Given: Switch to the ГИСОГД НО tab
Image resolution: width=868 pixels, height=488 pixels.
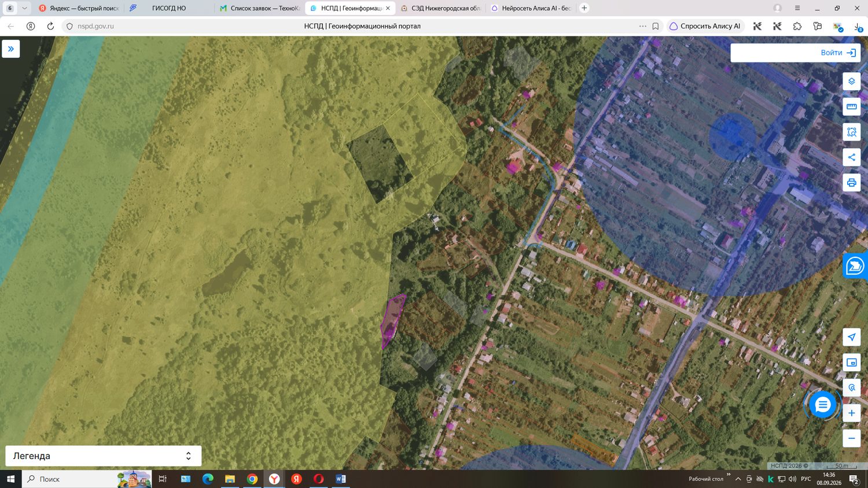Looking at the screenshot, I should 170,8.
